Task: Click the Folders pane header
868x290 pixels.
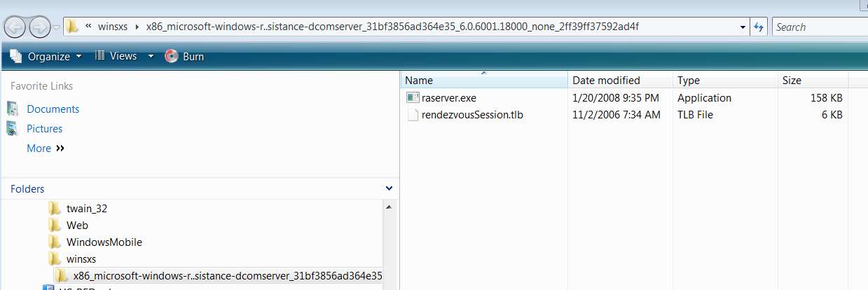Action: 200,189
